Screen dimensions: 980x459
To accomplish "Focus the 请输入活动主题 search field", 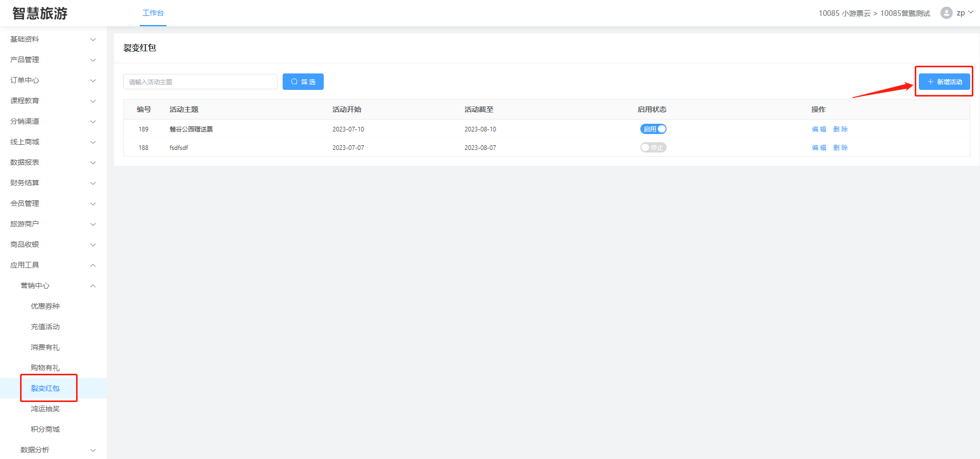I will point(200,82).
